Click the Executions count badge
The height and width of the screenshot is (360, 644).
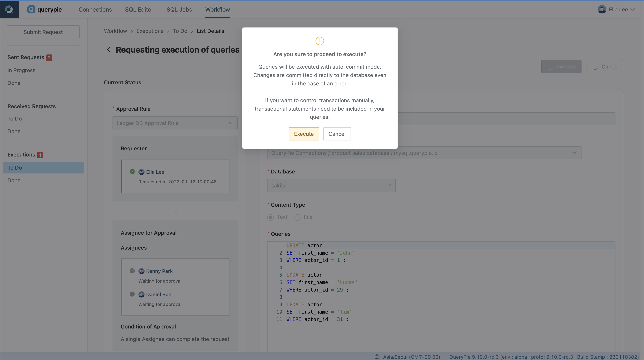point(40,155)
